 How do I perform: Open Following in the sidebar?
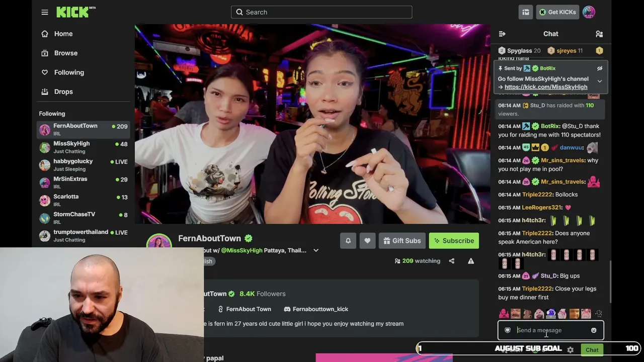click(69, 72)
